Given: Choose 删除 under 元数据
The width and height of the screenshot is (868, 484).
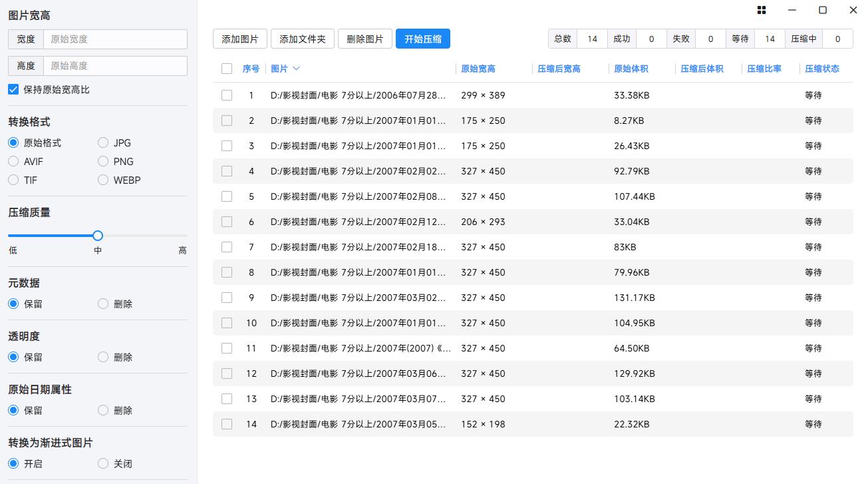Looking at the screenshot, I should [103, 304].
